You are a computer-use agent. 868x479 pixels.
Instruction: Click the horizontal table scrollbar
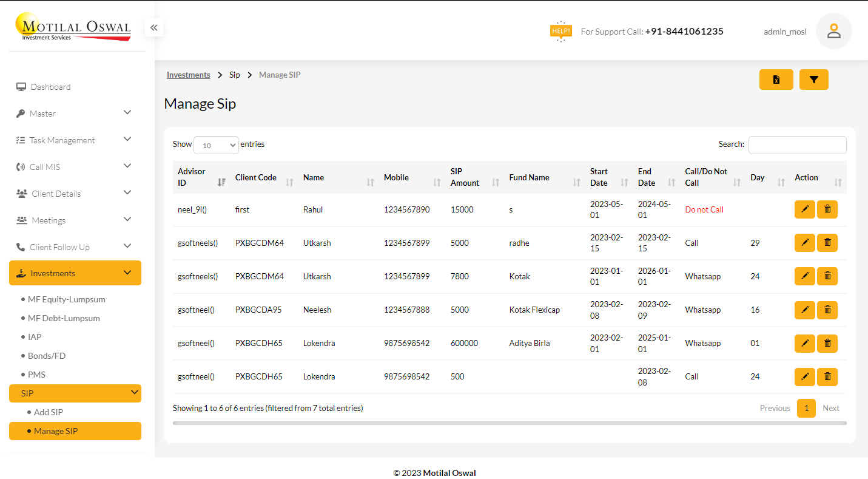510,423
